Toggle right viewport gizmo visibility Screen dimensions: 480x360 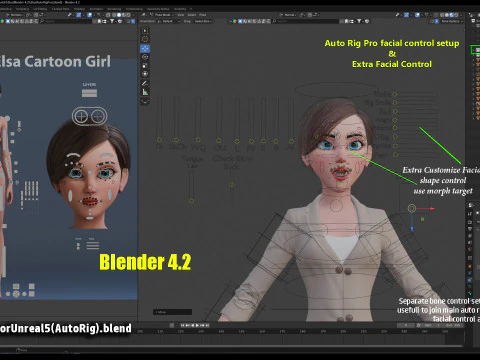(x=406, y=15)
